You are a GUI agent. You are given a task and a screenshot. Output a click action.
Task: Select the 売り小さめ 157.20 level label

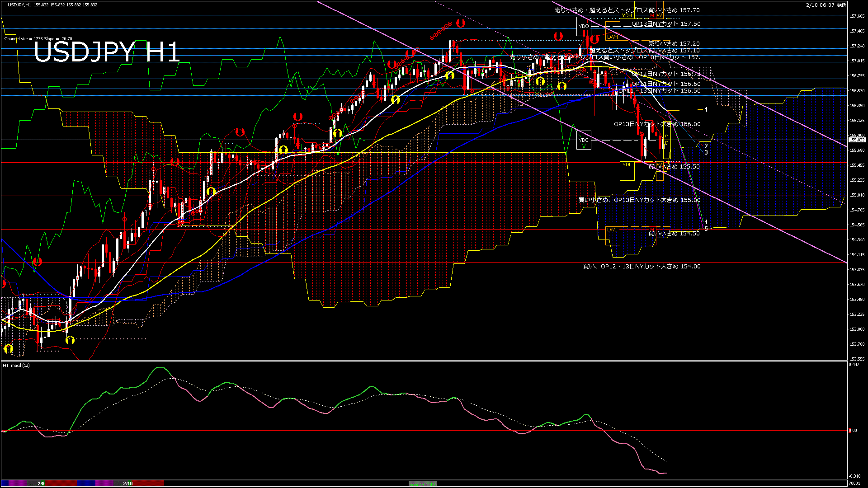click(x=674, y=44)
